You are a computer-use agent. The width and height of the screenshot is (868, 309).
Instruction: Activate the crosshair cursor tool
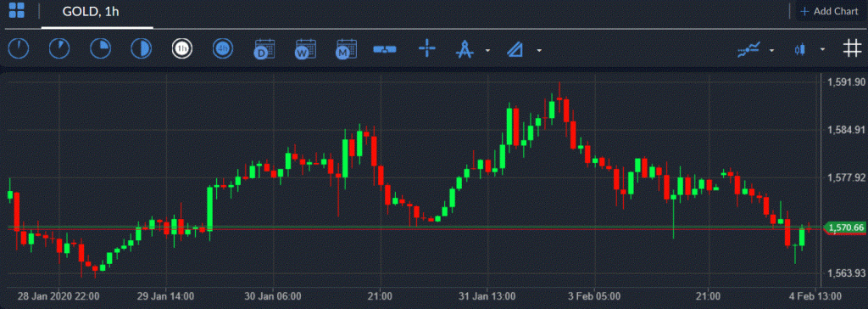(427, 49)
